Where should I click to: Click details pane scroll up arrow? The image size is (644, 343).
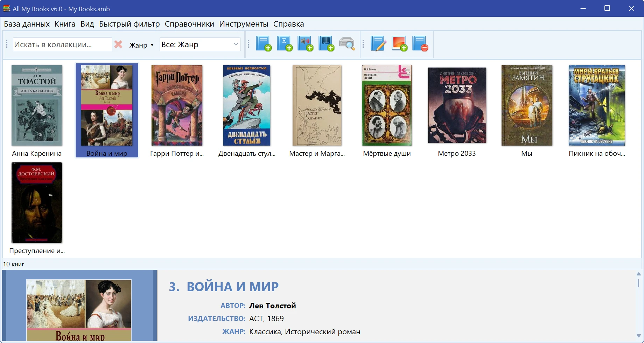coord(638,274)
